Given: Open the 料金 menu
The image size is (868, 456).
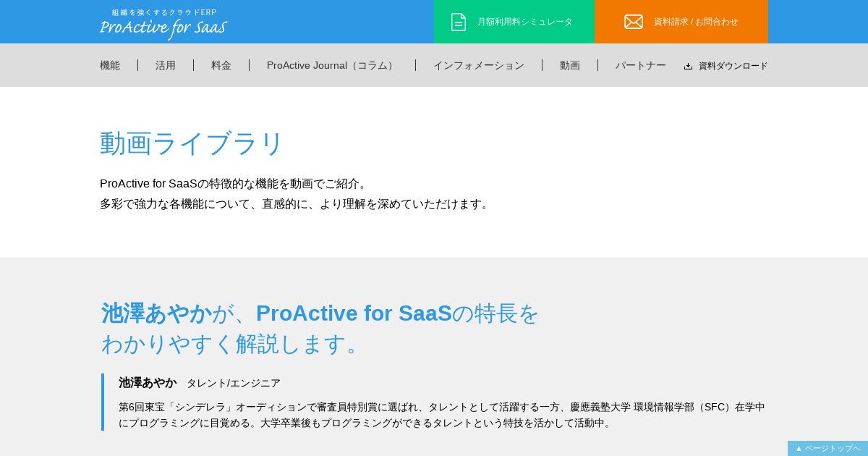Looking at the screenshot, I should click(x=221, y=65).
